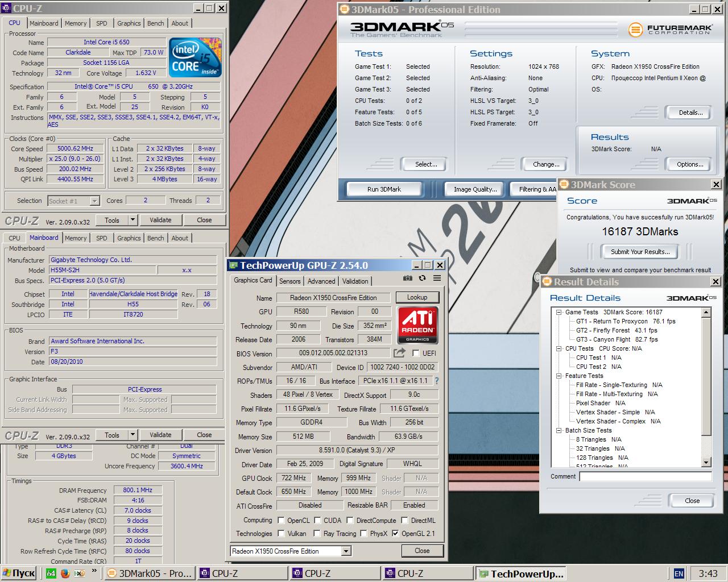Switch to TechPowerUp taskbar button
This screenshot has width=728, height=582.
click(x=522, y=573)
